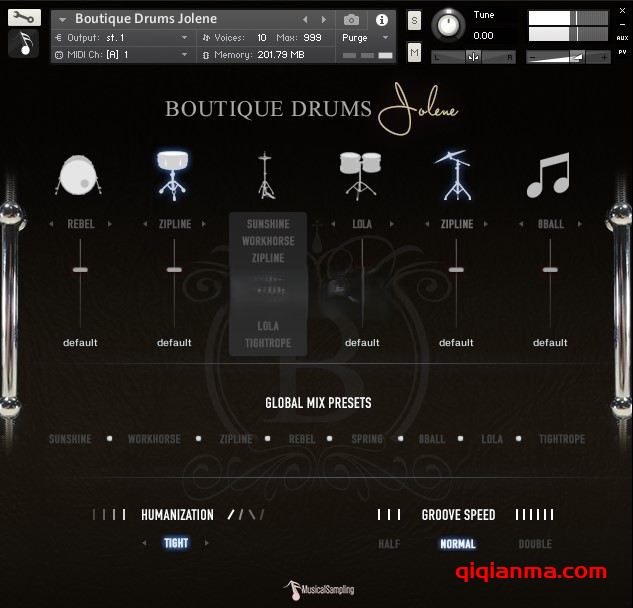Viewport: 633px width, 608px height.
Task: Click next humanization arrow beside TIGHT
Action: pyautogui.click(x=207, y=543)
